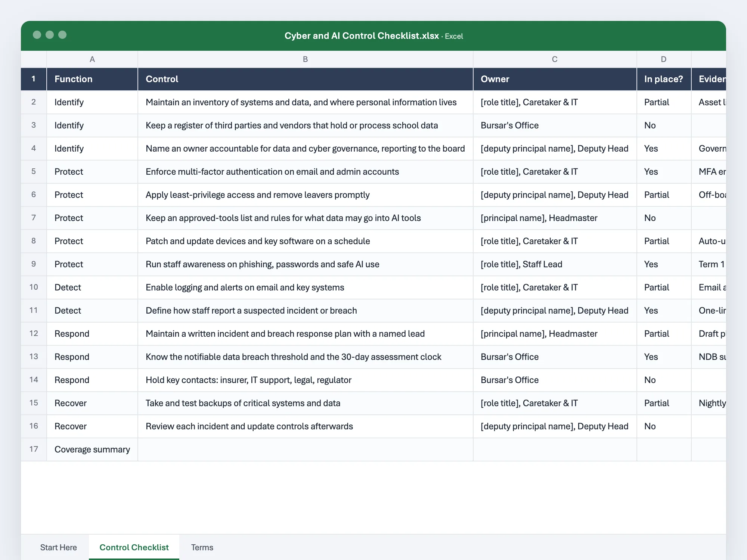Screen dimensions: 747x560
Task: Select the 'Partial' status in row 2
Action: click(x=664, y=102)
